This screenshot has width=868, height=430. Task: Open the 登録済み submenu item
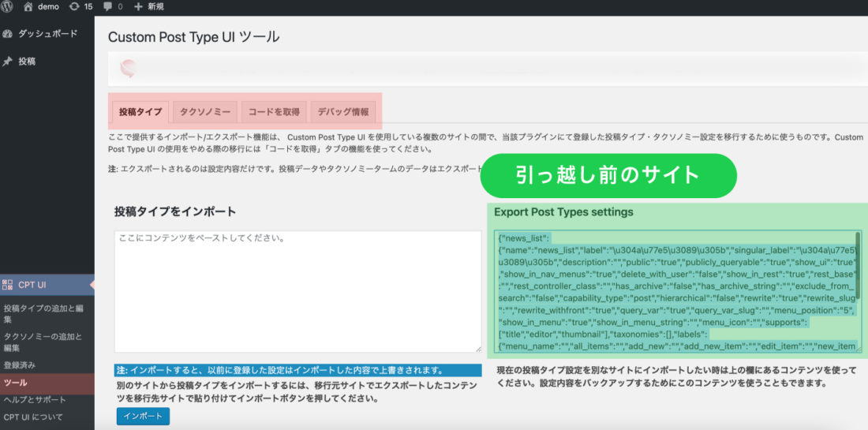(20, 365)
